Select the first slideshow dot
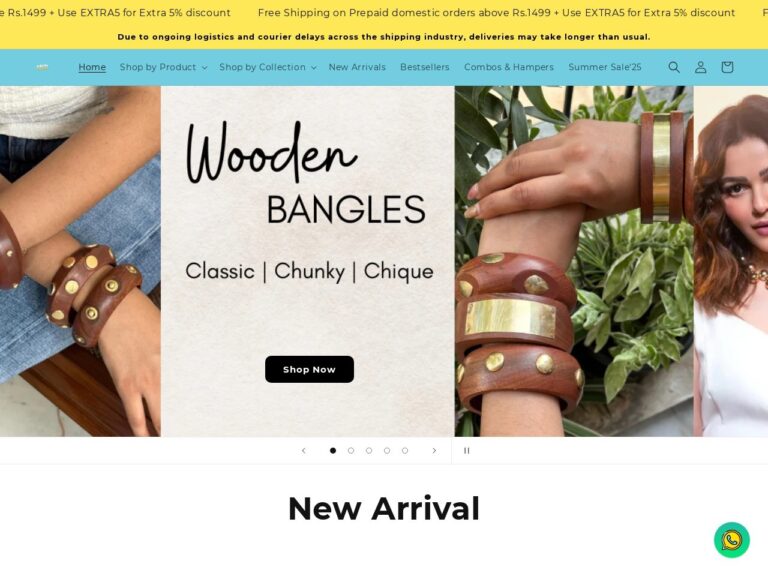 point(333,451)
